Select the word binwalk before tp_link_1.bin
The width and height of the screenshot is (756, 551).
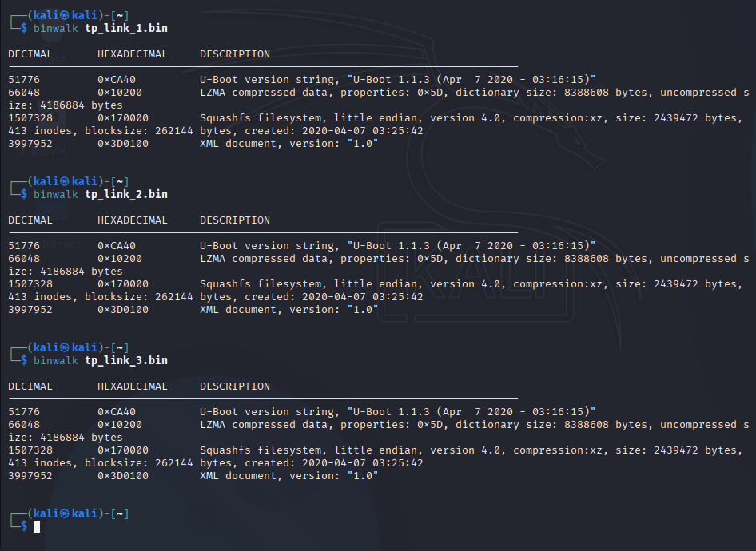(55, 28)
